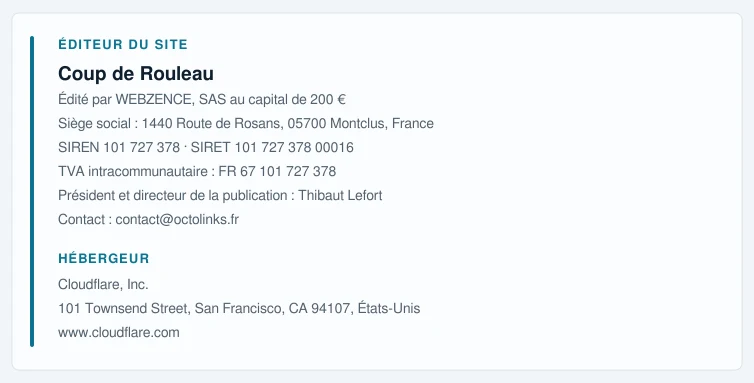The image size is (754, 383).
Task: Click the Contact label
Action: click(81, 219)
